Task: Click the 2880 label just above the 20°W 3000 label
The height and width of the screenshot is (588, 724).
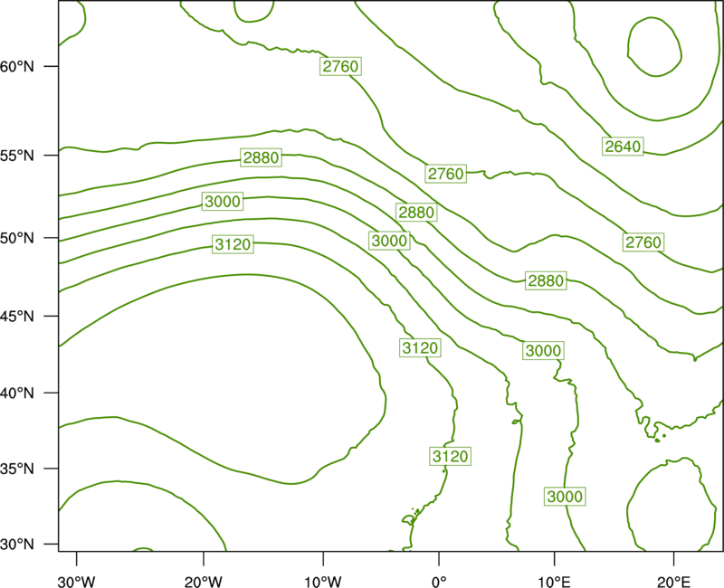Action: [261, 157]
